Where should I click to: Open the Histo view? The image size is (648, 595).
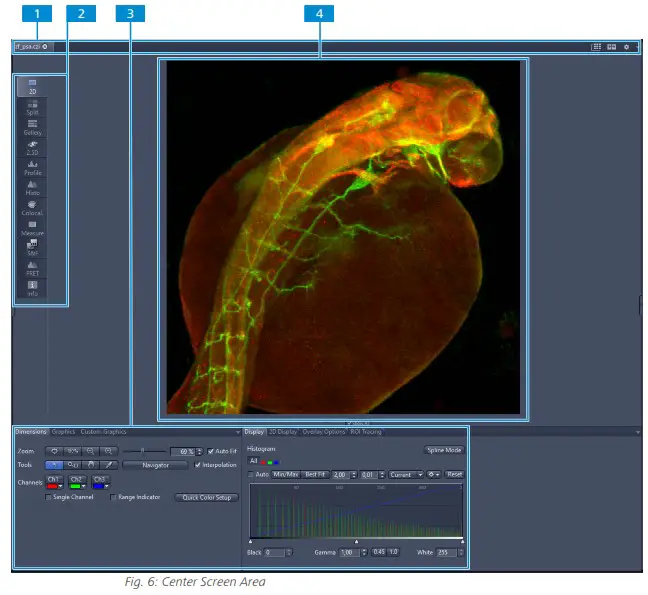(x=32, y=188)
